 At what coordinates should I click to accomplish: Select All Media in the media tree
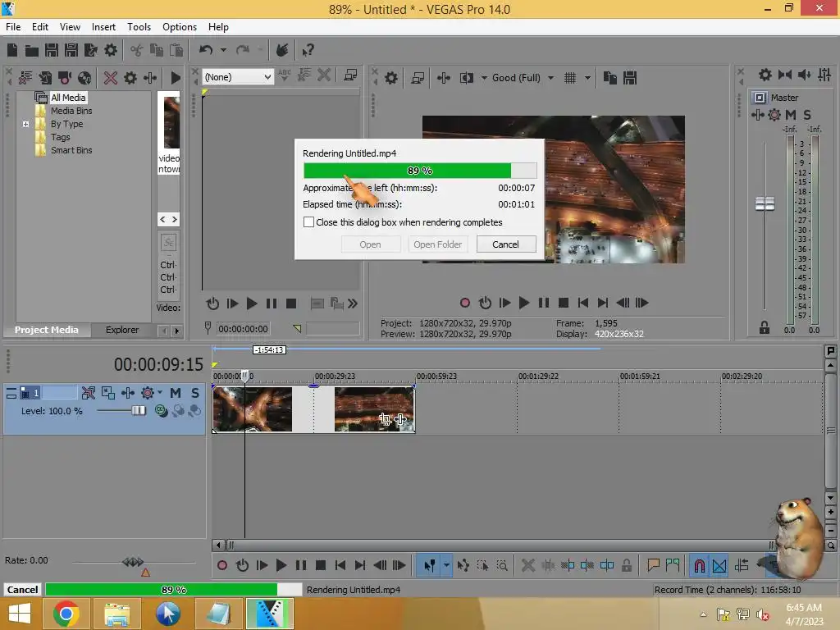tap(68, 98)
